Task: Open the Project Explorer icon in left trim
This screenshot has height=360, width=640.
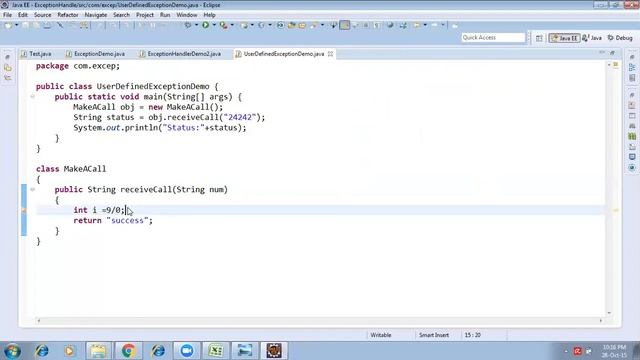Action: pyautogui.click(x=8, y=68)
